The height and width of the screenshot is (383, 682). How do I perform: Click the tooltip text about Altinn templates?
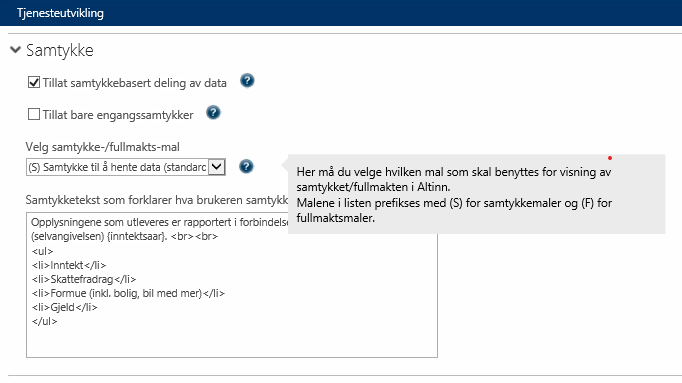[x=454, y=195]
